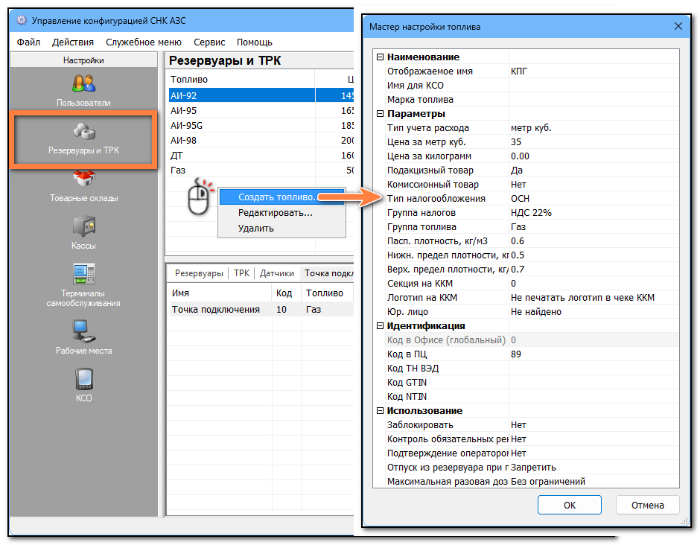
Task: Click the gear icon in the title bar
Action: pyautogui.click(x=21, y=21)
